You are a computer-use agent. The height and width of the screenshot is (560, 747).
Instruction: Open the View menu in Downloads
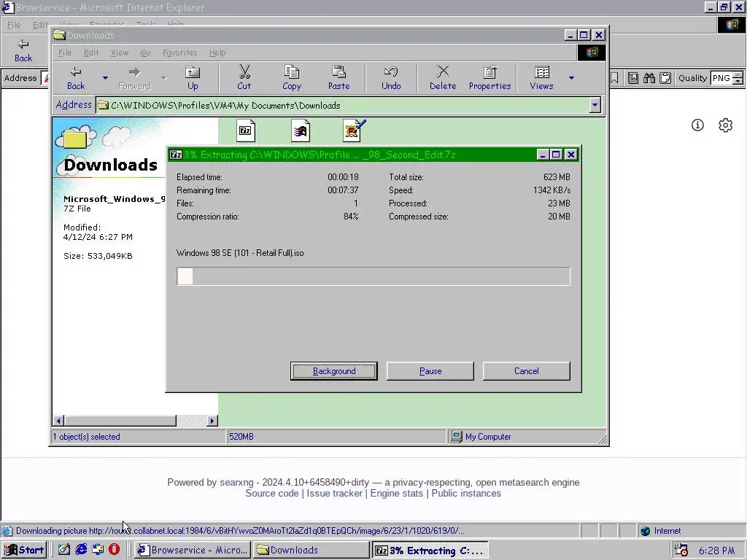coord(120,52)
